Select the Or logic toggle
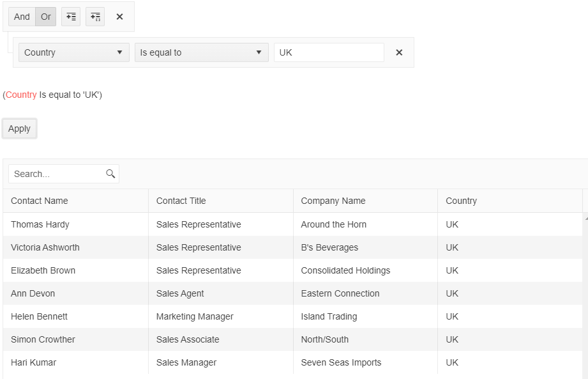Image resolution: width=588 pixels, height=379 pixels. [x=46, y=17]
